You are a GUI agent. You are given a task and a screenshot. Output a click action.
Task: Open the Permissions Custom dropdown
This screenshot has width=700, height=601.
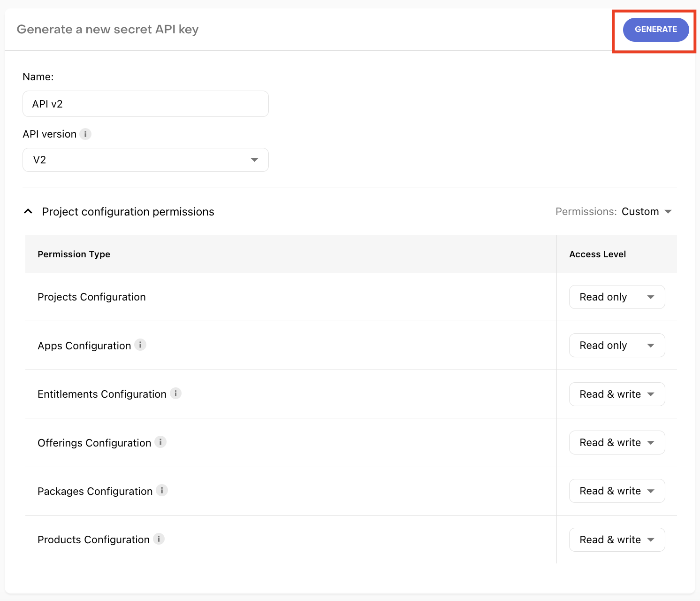tap(647, 212)
